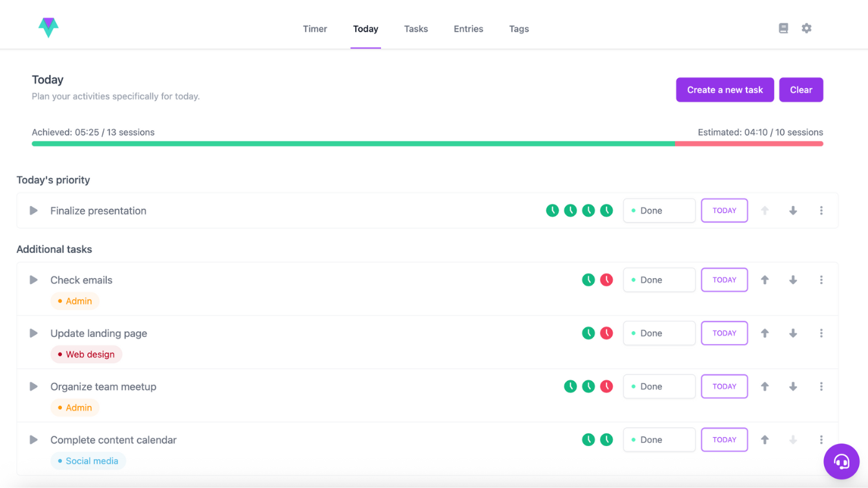Change Done status of Finalize presentation
Viewport: 868px width, 488px height.
[659, 210]
